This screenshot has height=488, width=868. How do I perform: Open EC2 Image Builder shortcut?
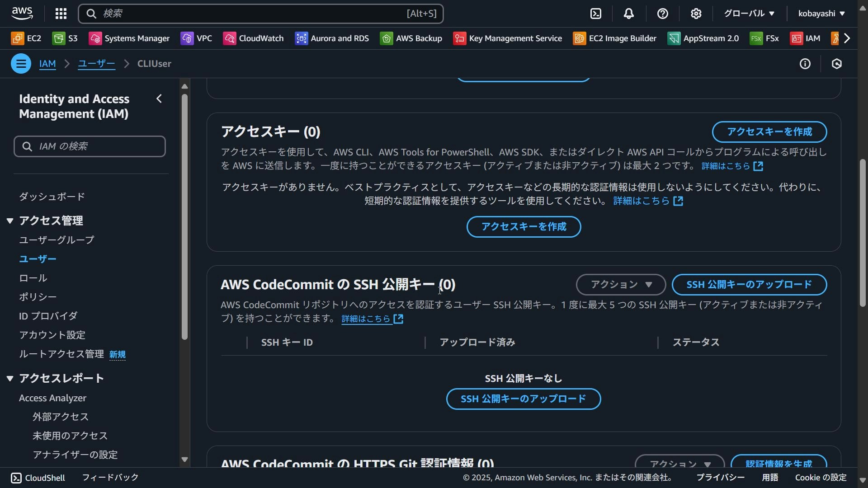615,38
